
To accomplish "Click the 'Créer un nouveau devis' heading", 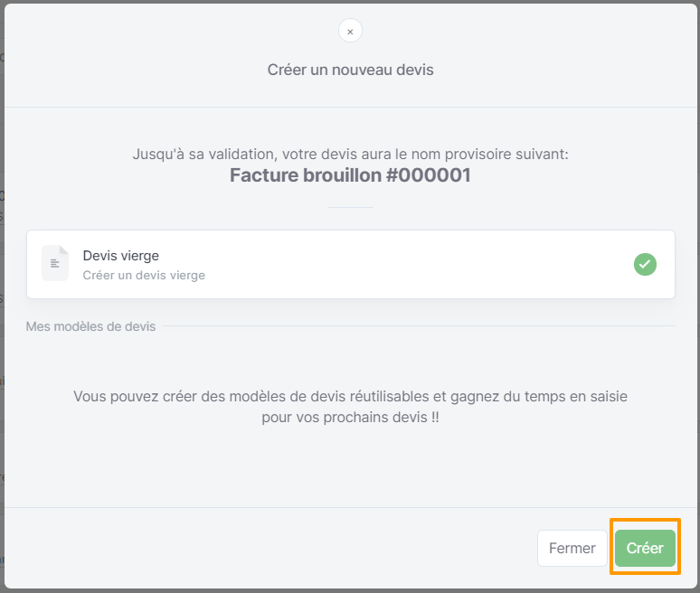I will click(350, 70).
